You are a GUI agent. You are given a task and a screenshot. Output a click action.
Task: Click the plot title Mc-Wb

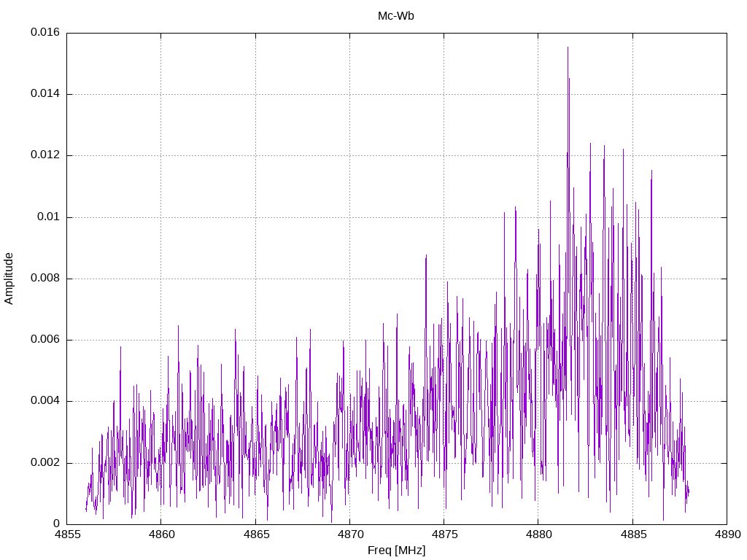tap(396, 16)
